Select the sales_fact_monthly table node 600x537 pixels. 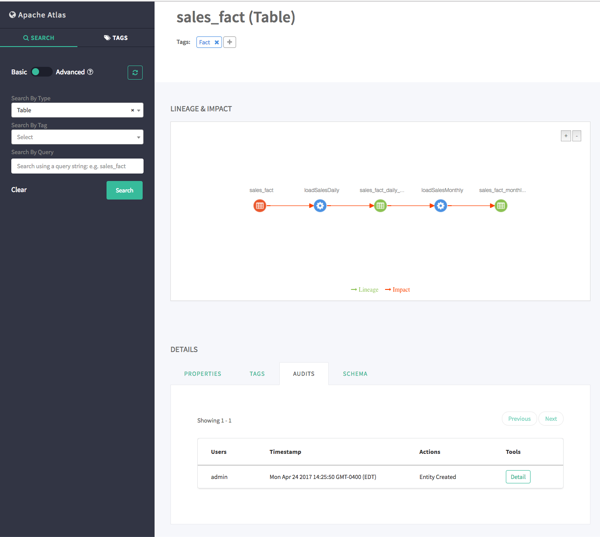pos(501,206)
